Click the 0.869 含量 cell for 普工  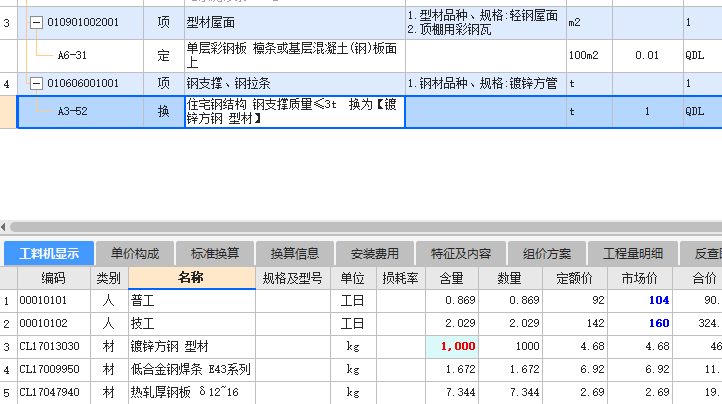[x=452, y=301]
